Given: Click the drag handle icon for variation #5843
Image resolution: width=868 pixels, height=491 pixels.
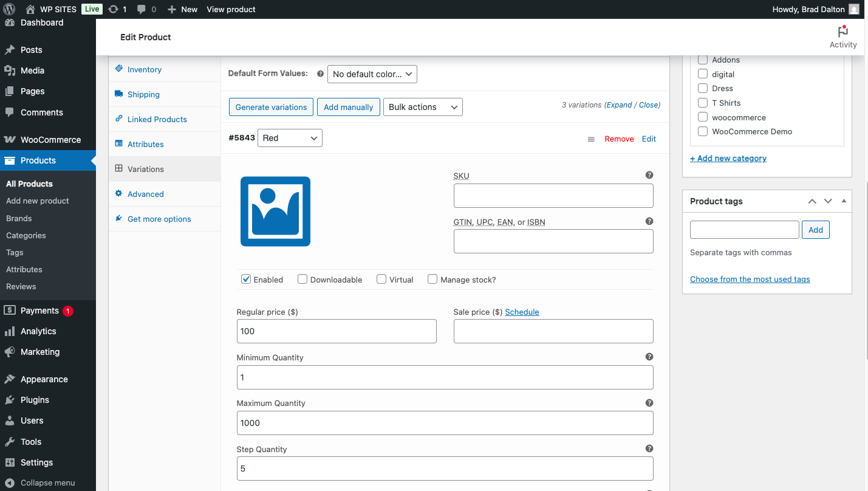Looking at the screenshot, I should (x=591, y=139).
